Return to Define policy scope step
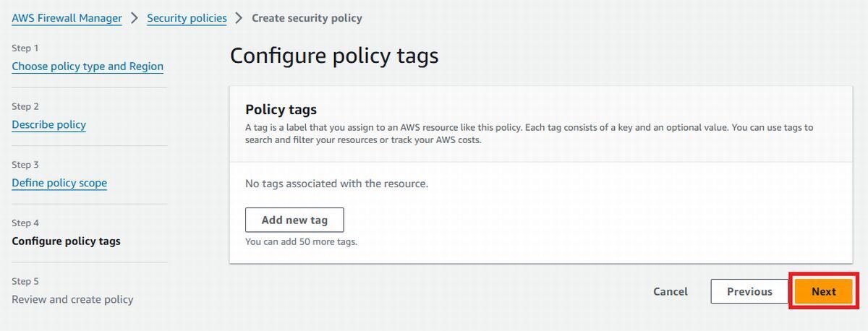 click(59, 184)
